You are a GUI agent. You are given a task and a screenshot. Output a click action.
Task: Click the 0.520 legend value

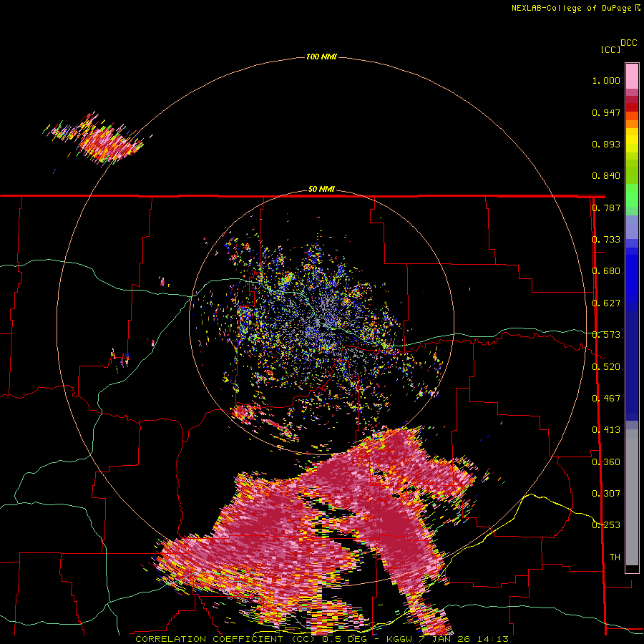[x=606, y=367]
